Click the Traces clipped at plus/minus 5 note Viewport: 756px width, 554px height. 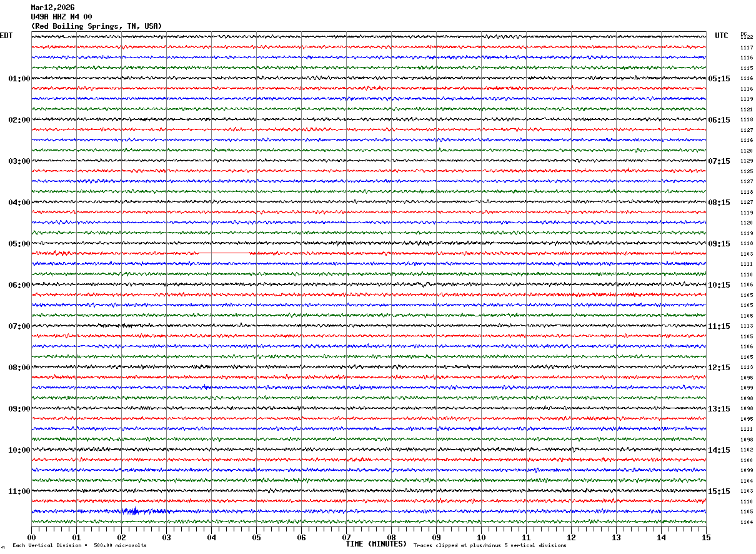(x=490, y=546)
